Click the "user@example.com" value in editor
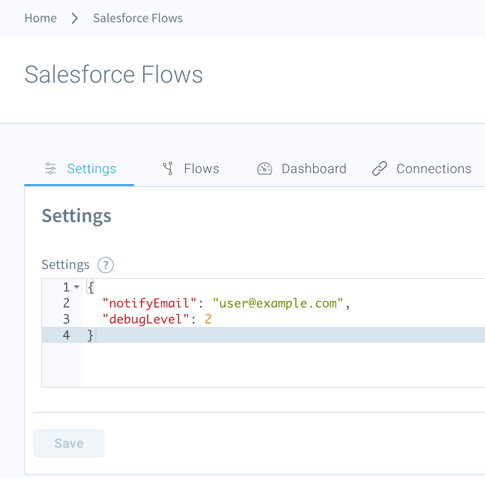Viewport: 485px width, 478px height. tap(278, 303)
